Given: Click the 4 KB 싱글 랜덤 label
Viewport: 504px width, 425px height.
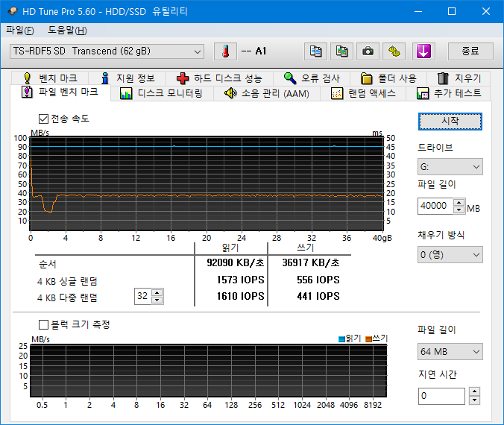Looking at the screenshot, I should coord(67,281).
